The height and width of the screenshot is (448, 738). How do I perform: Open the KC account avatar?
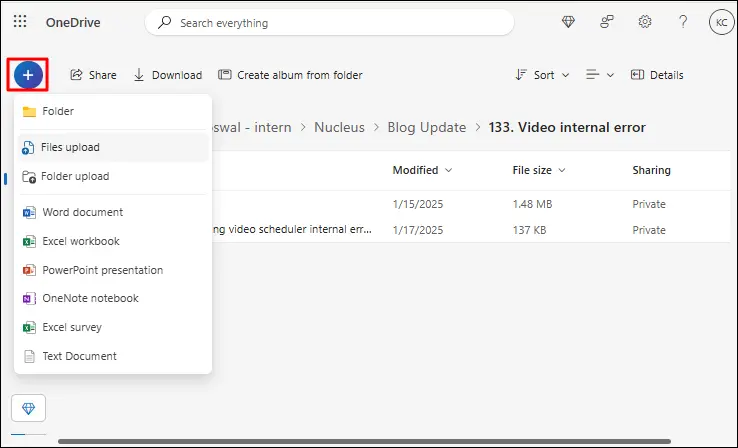pyautogui.click(x=721, y=22)
